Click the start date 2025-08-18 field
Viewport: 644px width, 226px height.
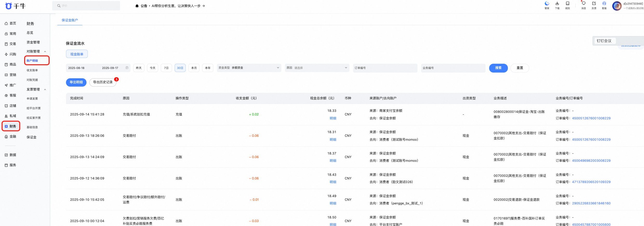76,68
